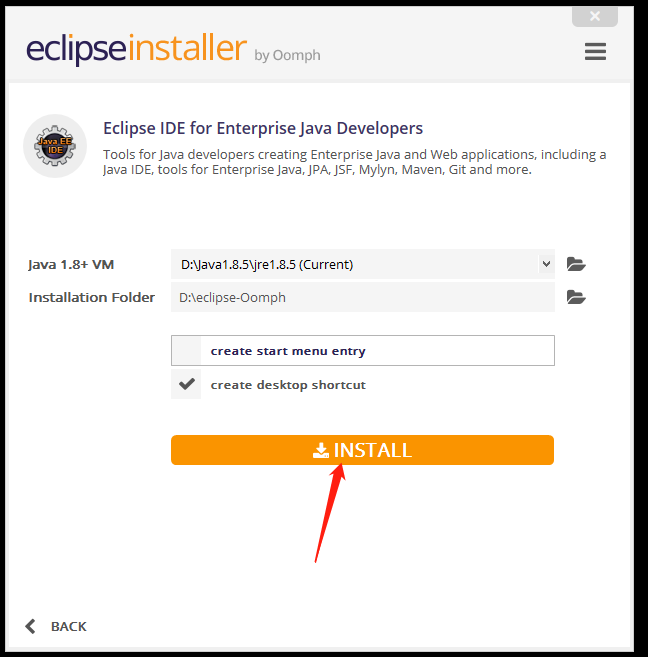Edit the Installation Folder path field
Screen dimensions: 648x657
click(x=363, y=297)
